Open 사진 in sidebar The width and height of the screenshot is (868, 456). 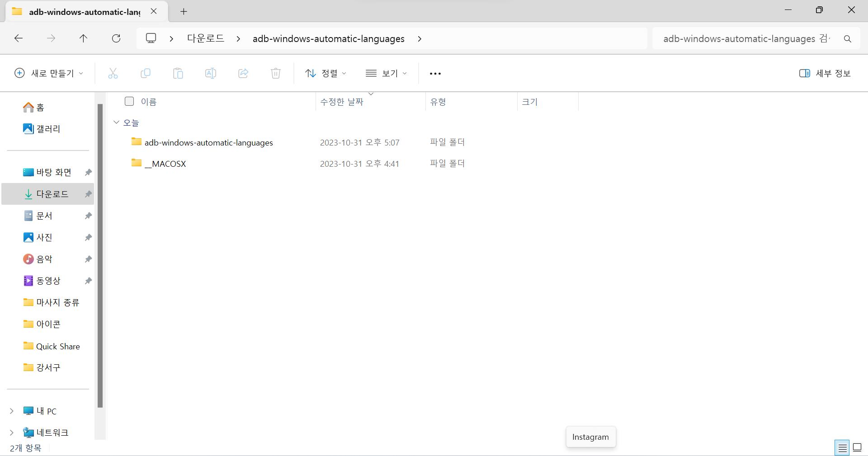38,237
